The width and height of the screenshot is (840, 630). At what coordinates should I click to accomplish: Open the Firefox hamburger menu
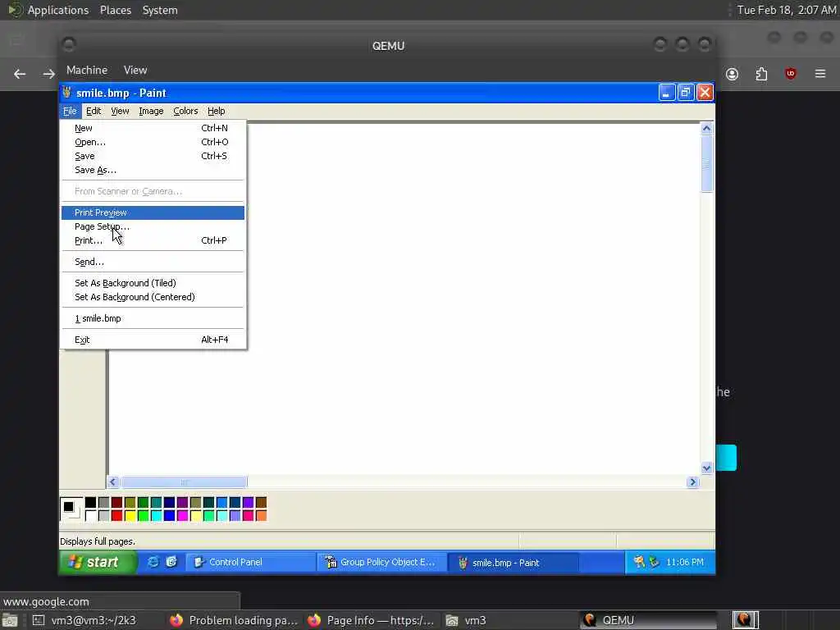tap(820, 73)
